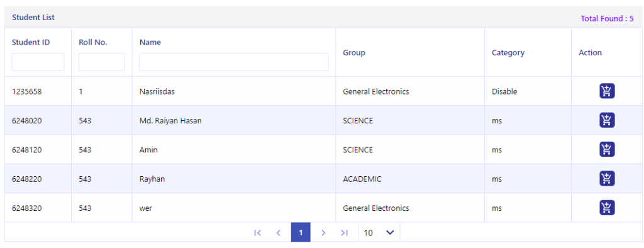Click the cart icon for Nasriisdas

(x=607, y=91)
